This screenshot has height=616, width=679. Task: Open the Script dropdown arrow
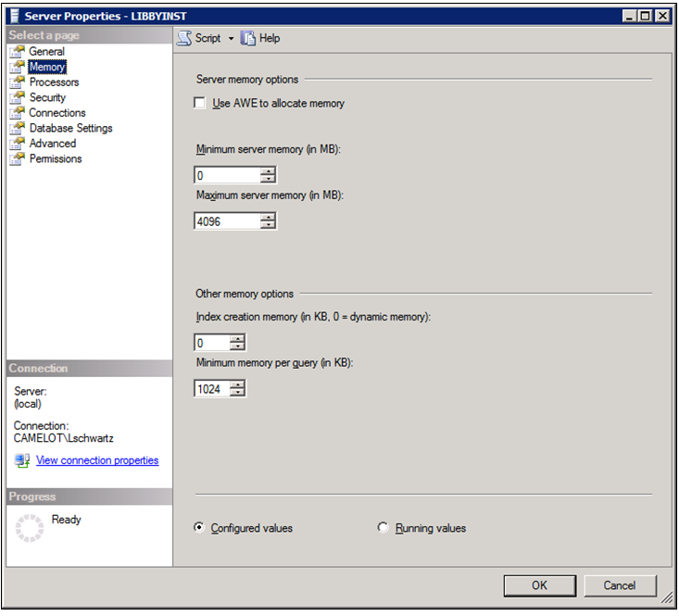232,39
